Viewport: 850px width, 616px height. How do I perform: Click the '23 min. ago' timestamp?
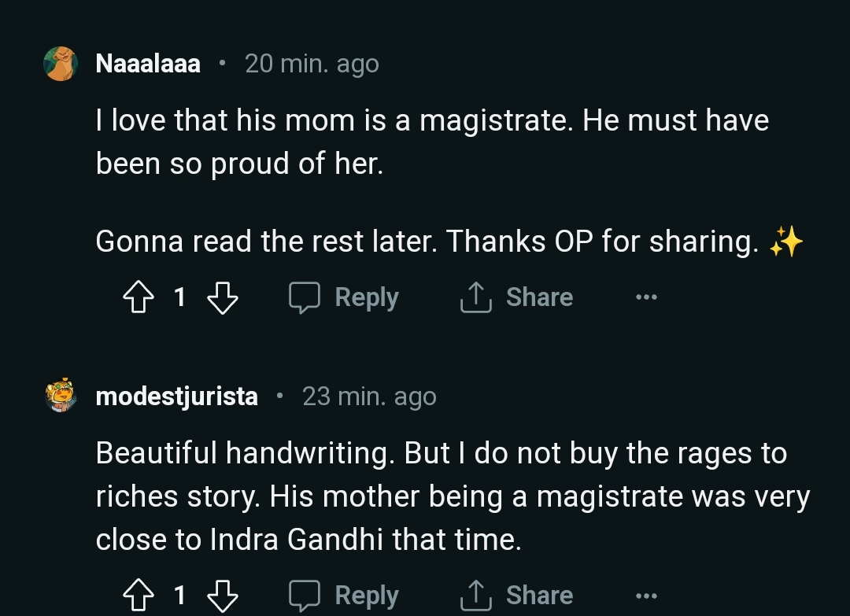pos(369,397)
